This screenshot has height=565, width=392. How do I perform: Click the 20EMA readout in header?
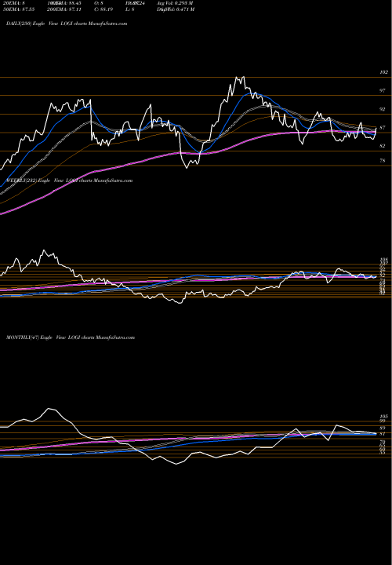13,3
